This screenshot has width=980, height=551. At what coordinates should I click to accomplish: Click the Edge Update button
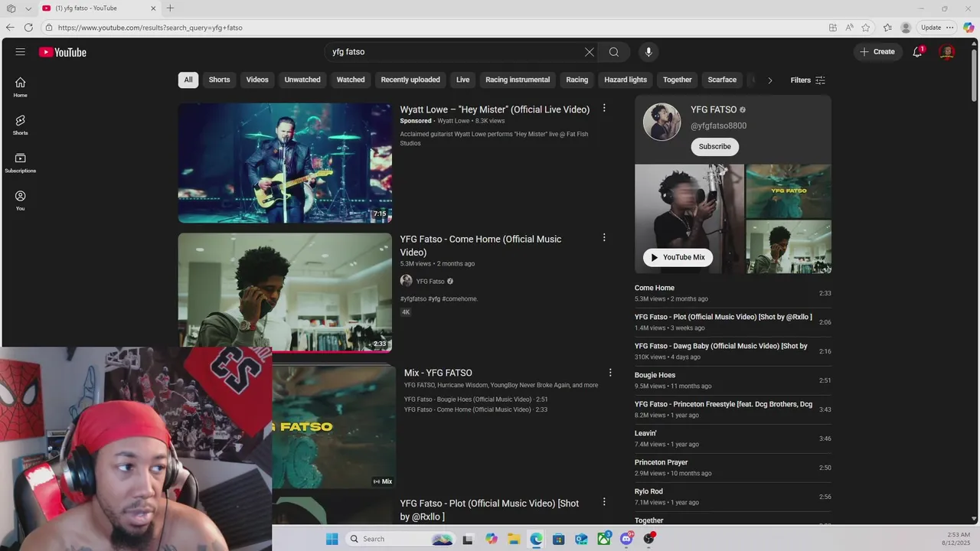(931, 28)
